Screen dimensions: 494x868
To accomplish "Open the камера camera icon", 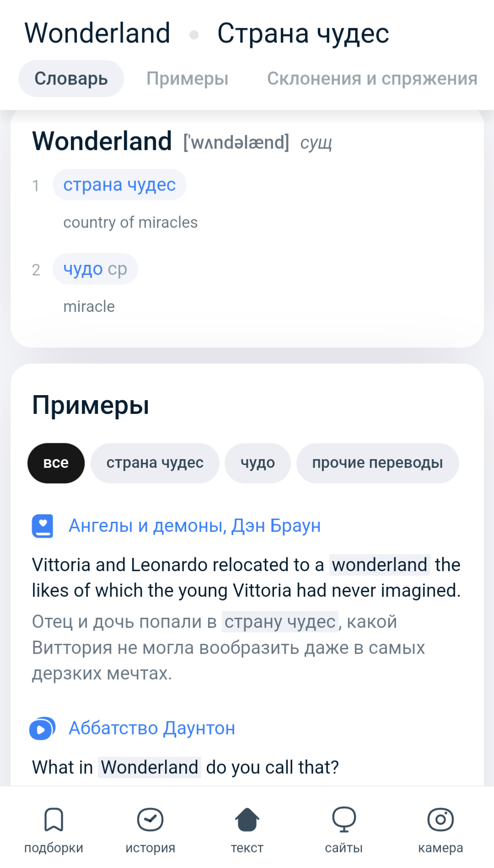I will 440,820.
